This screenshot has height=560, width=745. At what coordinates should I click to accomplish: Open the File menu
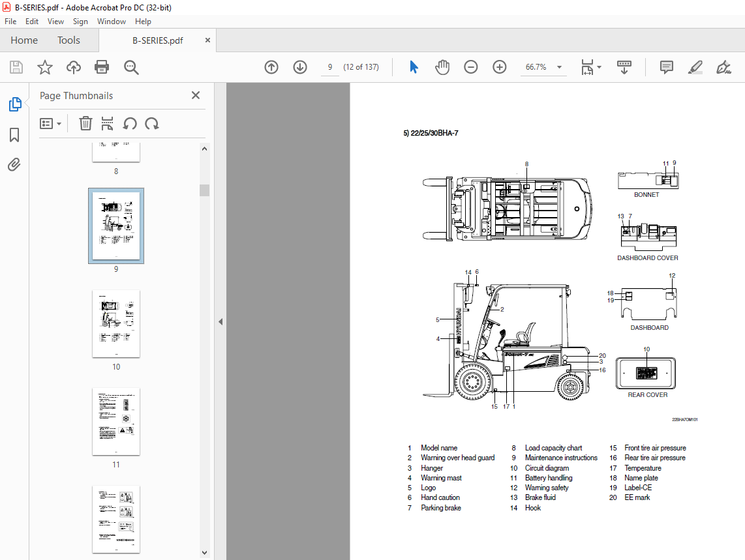(x=10, y=22)
